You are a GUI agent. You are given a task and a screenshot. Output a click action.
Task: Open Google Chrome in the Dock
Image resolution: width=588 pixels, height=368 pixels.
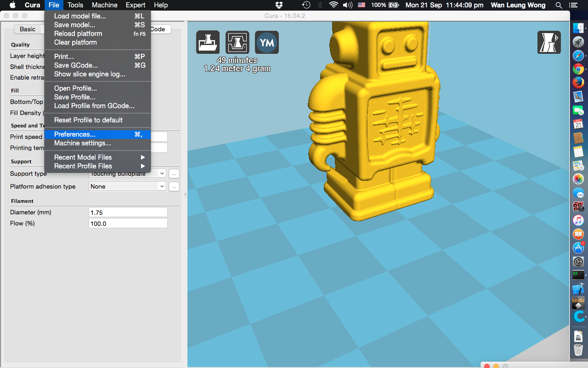tap(578, 69)
